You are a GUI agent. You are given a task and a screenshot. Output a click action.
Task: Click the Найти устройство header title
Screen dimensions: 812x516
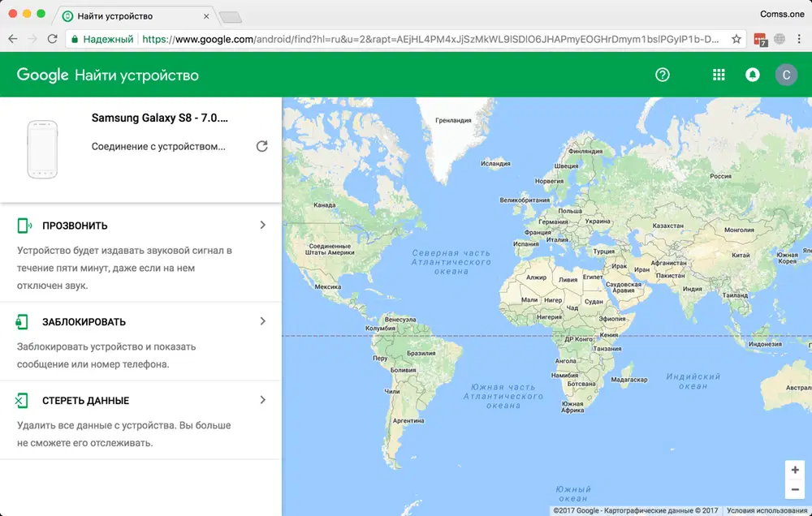136,75
